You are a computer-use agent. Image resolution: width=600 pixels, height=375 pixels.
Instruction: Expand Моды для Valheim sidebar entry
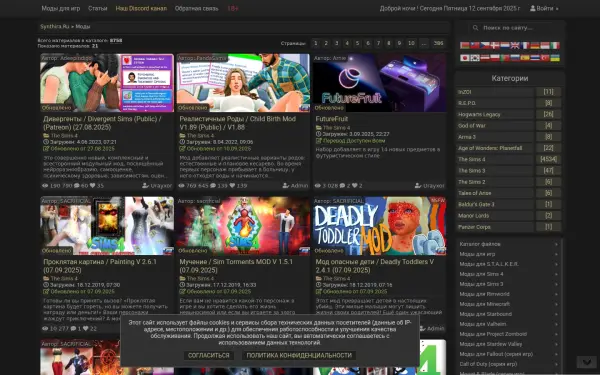[509, 324]
